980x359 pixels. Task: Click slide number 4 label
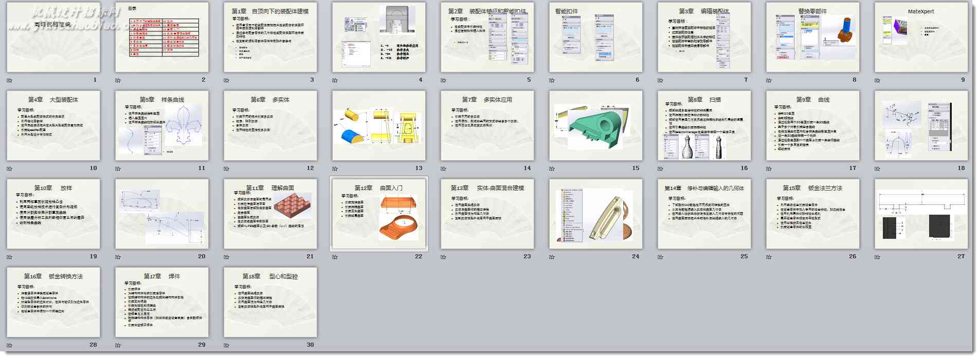[421, 80]
